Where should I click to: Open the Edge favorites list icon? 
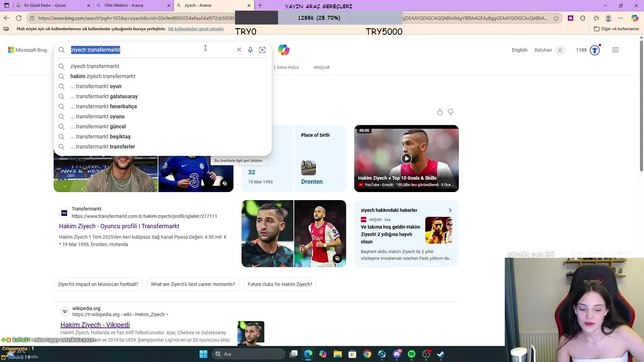click(x=596, y=18)
